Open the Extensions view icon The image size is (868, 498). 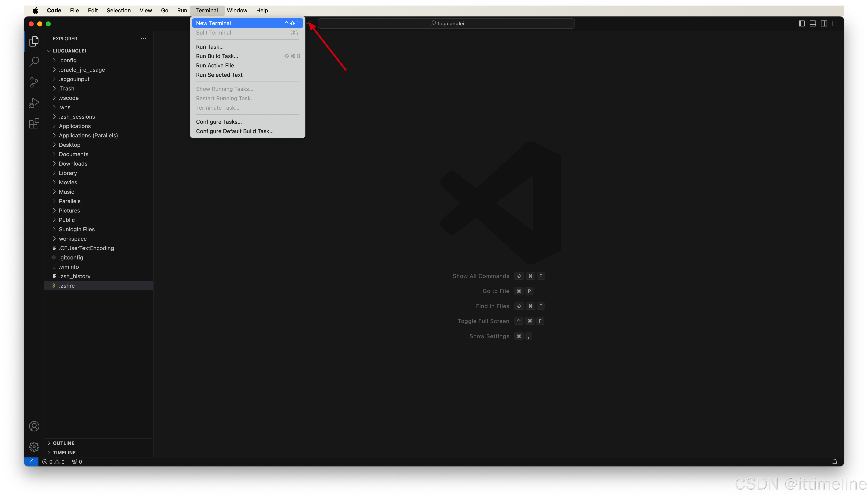(34, 123)
